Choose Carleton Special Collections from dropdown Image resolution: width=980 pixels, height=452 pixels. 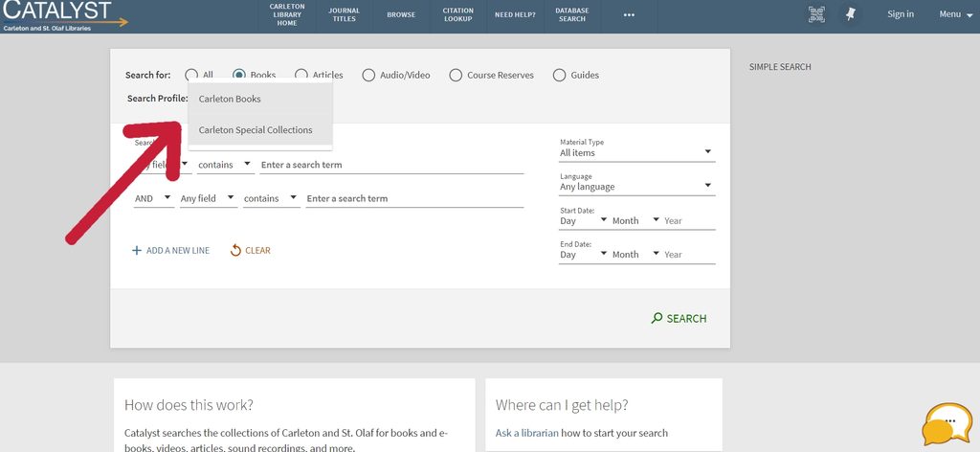pos(256,130)
